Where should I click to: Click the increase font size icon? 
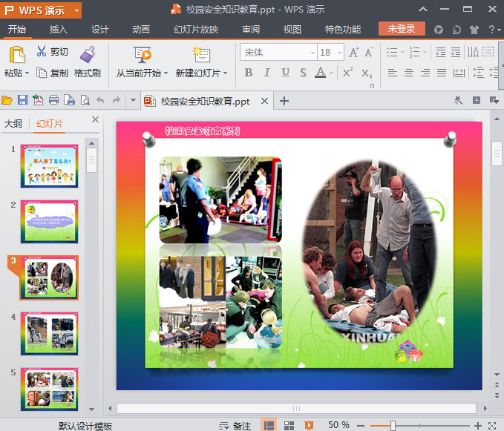pos(353,53)
